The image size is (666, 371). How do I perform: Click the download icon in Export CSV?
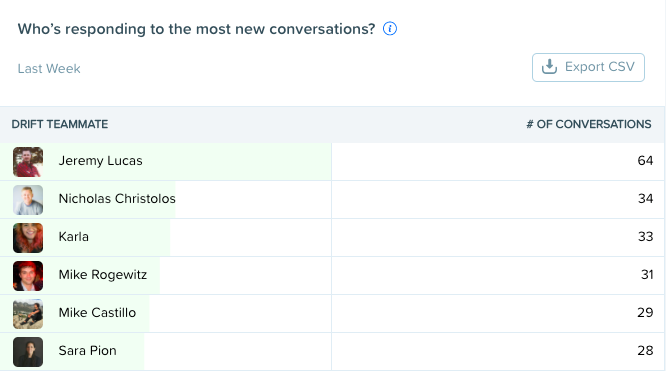pyautogui.click(x=549, y=67)
